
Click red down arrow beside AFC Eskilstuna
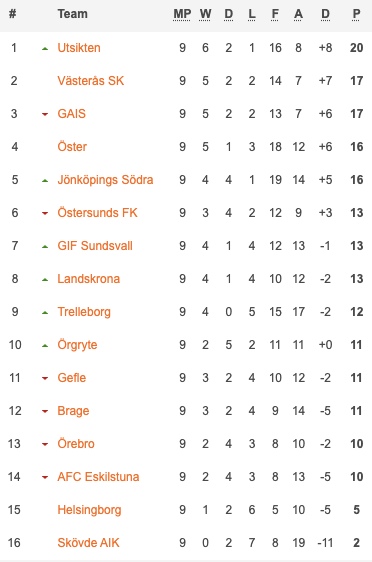tap(45, 477)
